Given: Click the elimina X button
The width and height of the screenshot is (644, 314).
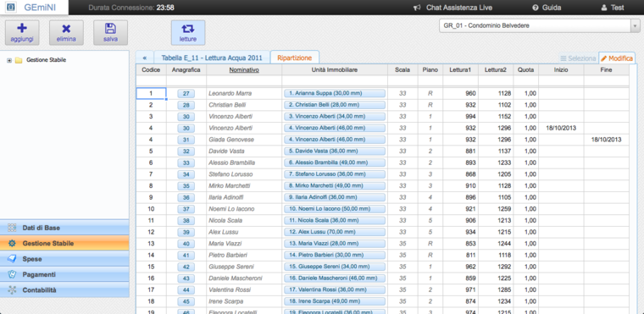Looking at the screenshot, I should (x=66, y=32).
